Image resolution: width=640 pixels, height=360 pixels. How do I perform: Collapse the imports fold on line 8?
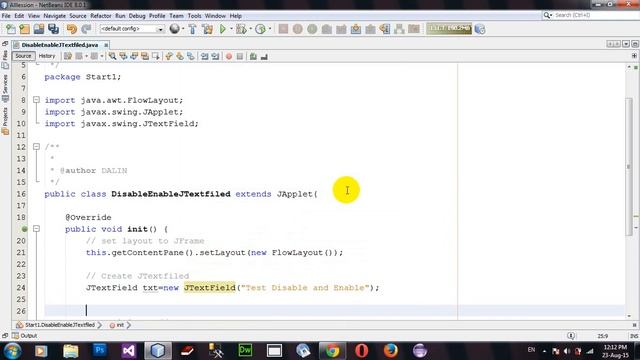pyautogui.click(x=36, y=100)
